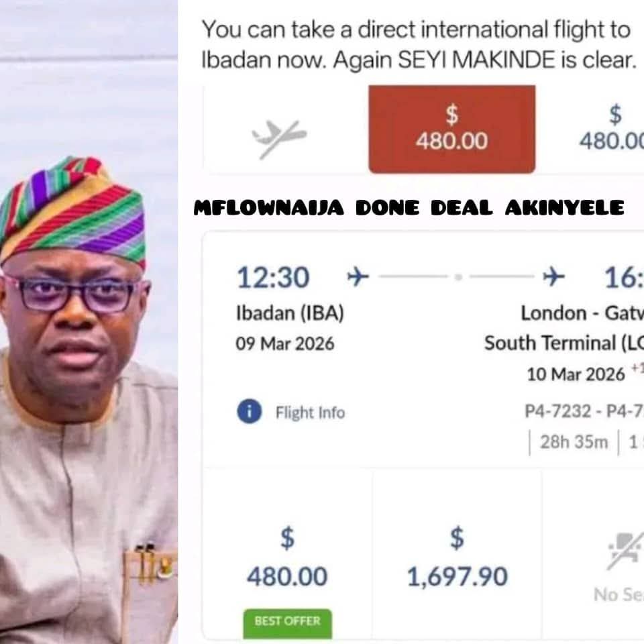
Task: Click the Ibadan (IBA) origin label
Action: coord(290,313)
